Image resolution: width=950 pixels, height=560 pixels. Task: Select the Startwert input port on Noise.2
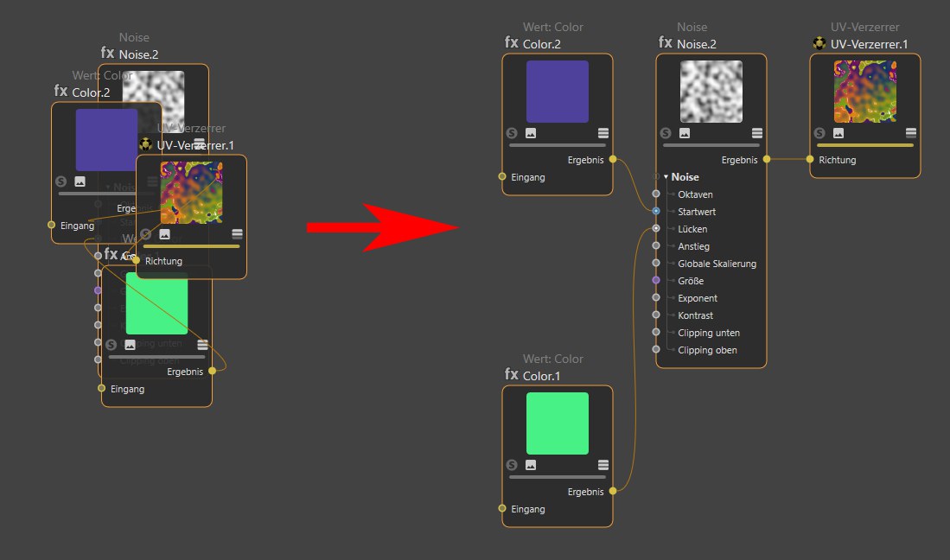[656, 211]
